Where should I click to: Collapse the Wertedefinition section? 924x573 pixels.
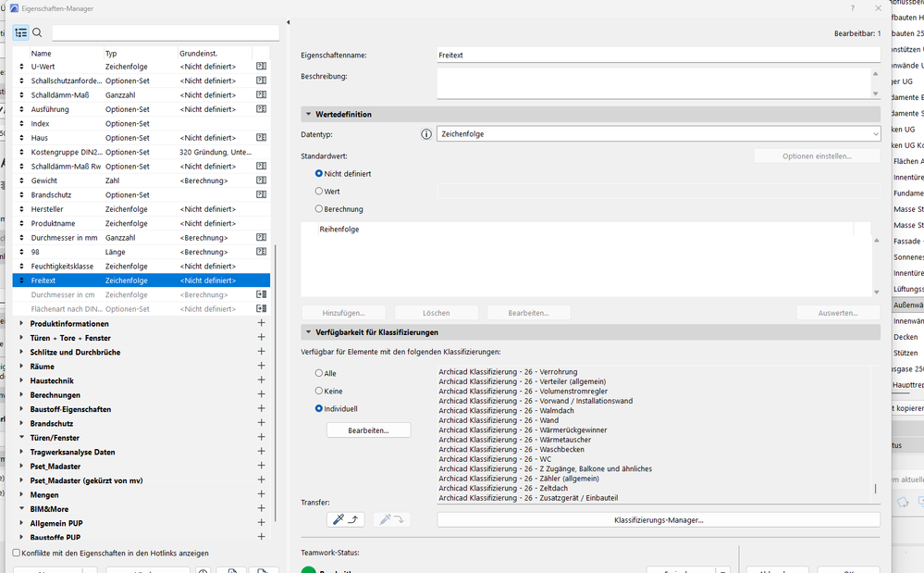[309, 115]
